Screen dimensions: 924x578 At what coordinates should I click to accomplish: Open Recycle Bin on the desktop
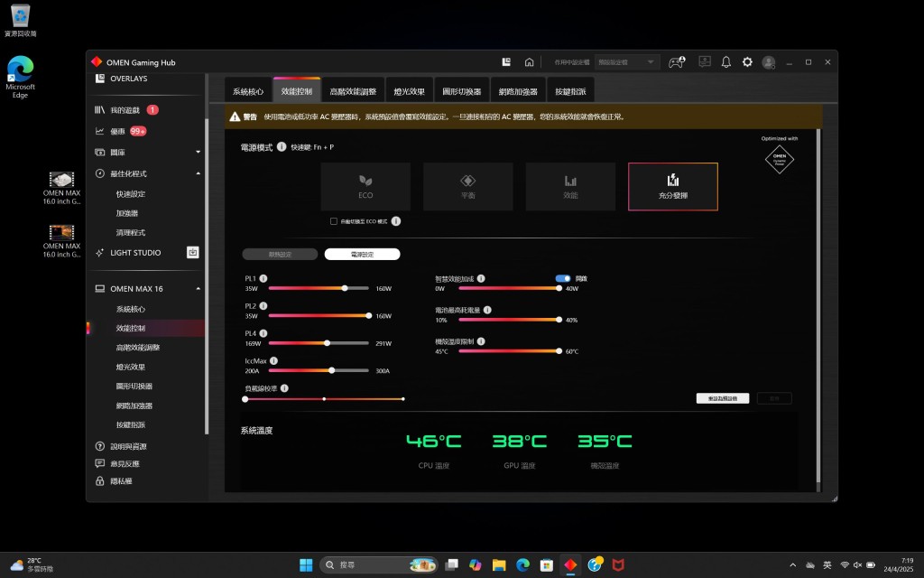coord(20,20)
